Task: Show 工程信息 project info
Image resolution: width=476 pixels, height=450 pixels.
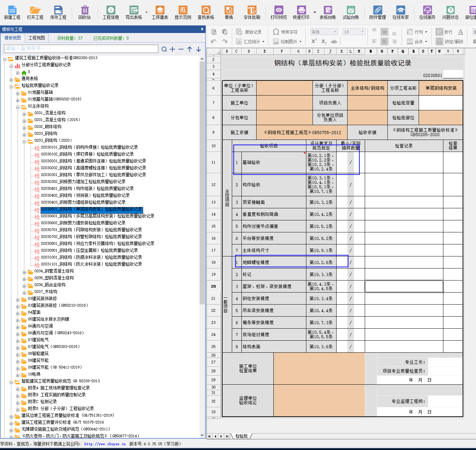Action: (x=111, y=12)
